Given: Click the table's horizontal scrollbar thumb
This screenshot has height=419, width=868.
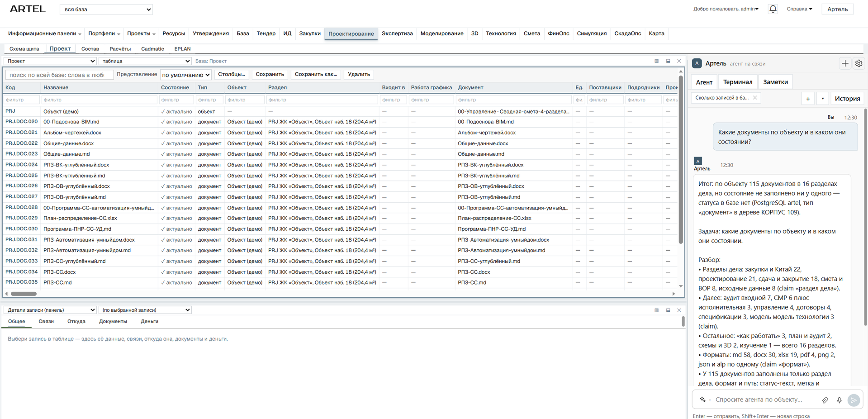Looking at the screenshot, I should coord(24,294).
